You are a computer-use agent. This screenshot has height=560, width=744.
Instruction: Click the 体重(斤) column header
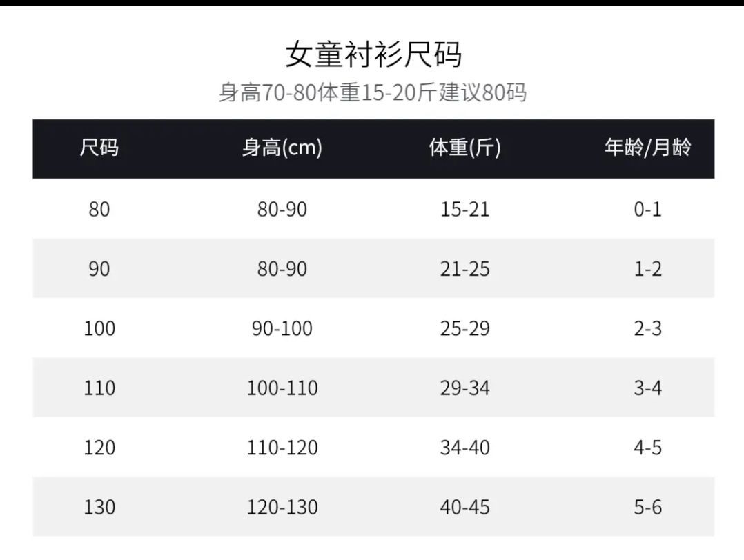click(465, 148)
